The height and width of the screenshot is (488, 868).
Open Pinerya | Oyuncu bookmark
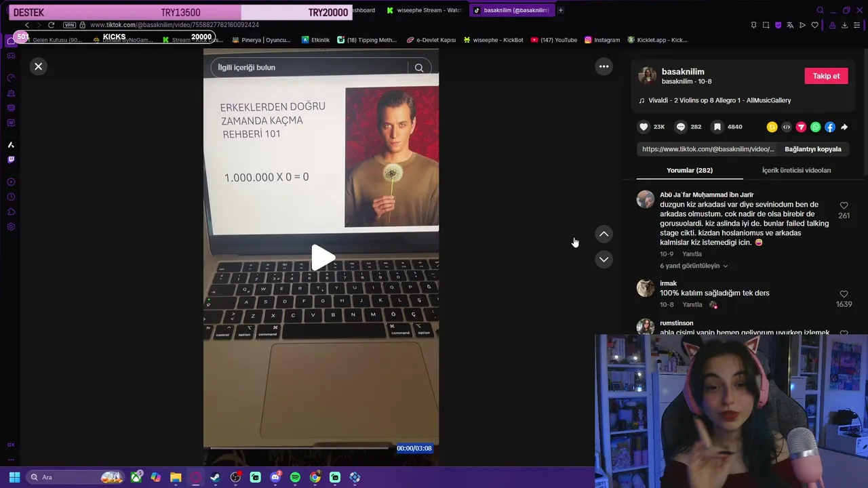pyautogui.click(x=261, y=40)
